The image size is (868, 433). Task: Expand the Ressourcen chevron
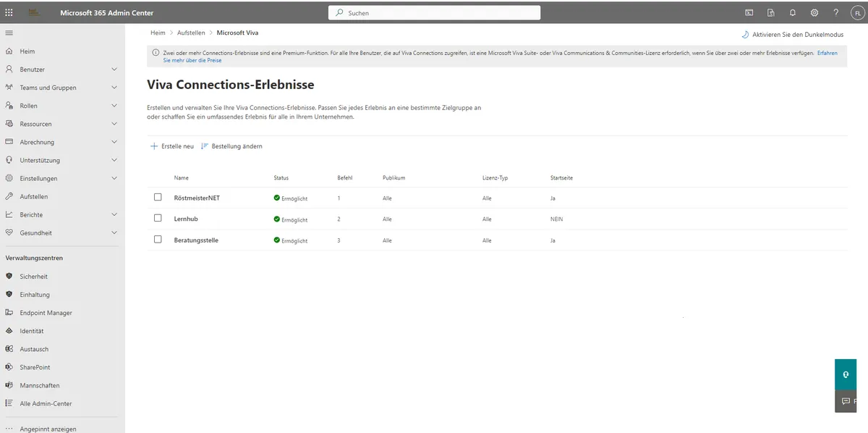[114, 124]
